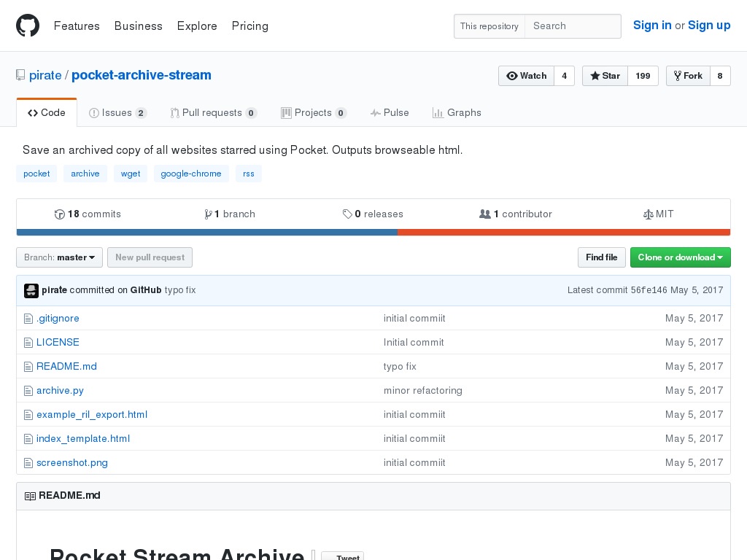Open Features in the top navigation

77,26
